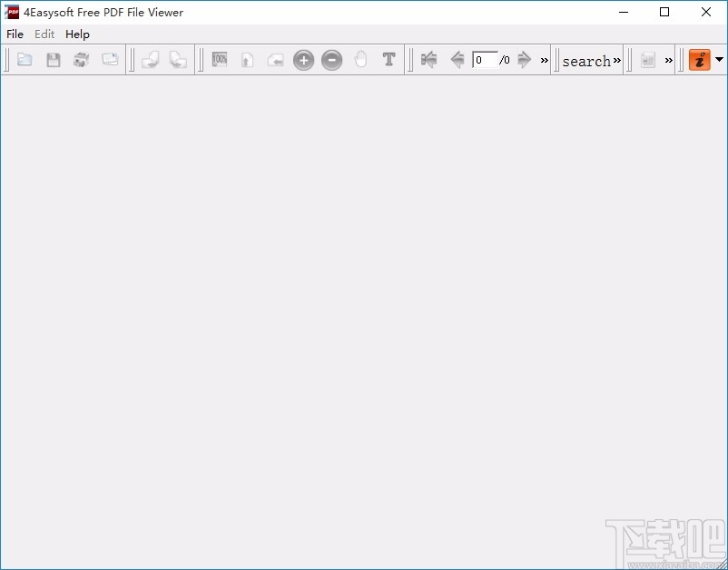Click the Print icon

[x=81, y=60]
